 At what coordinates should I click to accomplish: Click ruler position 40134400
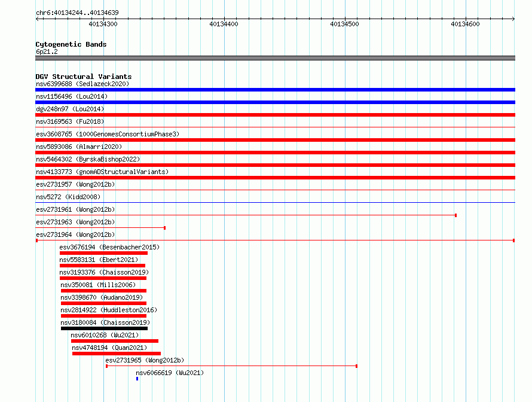click(x=224, y=24)
